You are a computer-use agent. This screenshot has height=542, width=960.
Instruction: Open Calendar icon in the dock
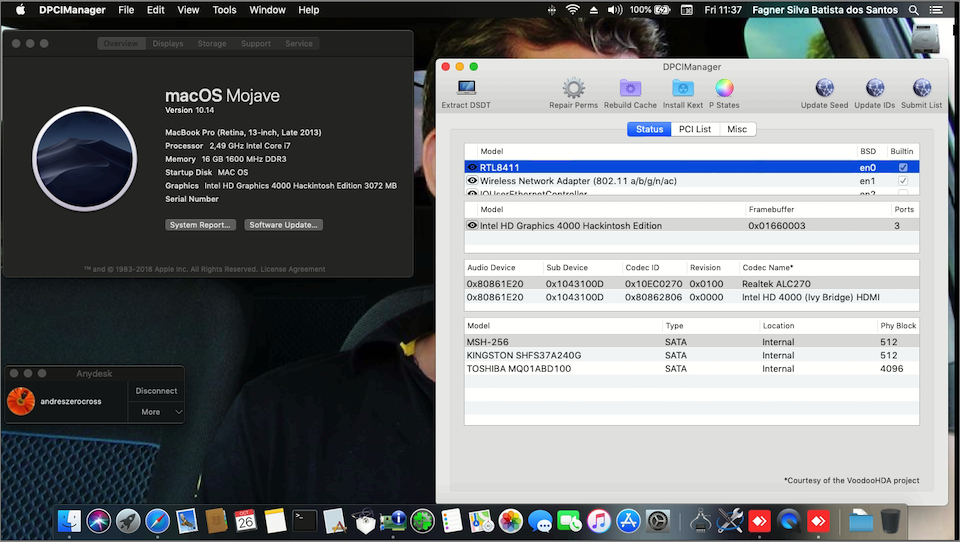pyautogui.click(x=246, y=521)
